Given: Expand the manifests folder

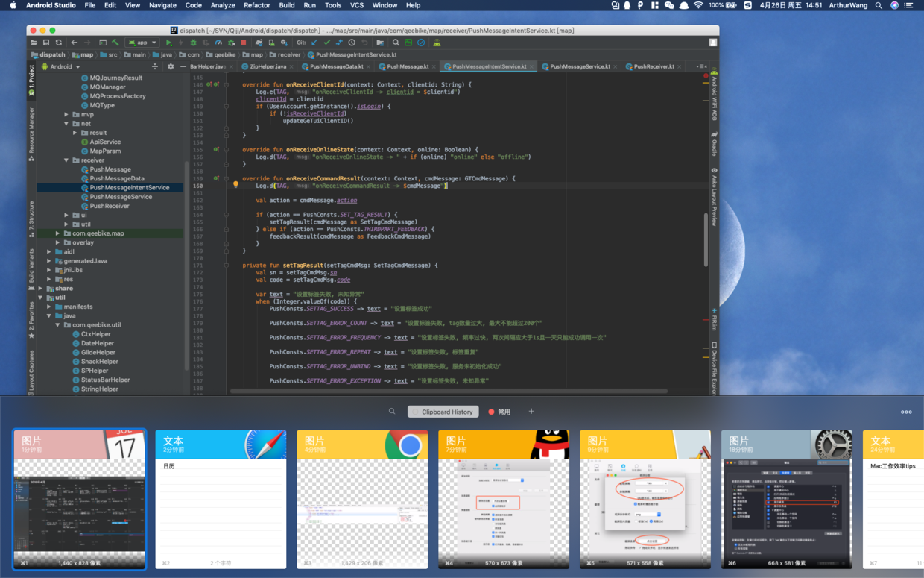Looking at the screenshot, I should click(49, 307).
